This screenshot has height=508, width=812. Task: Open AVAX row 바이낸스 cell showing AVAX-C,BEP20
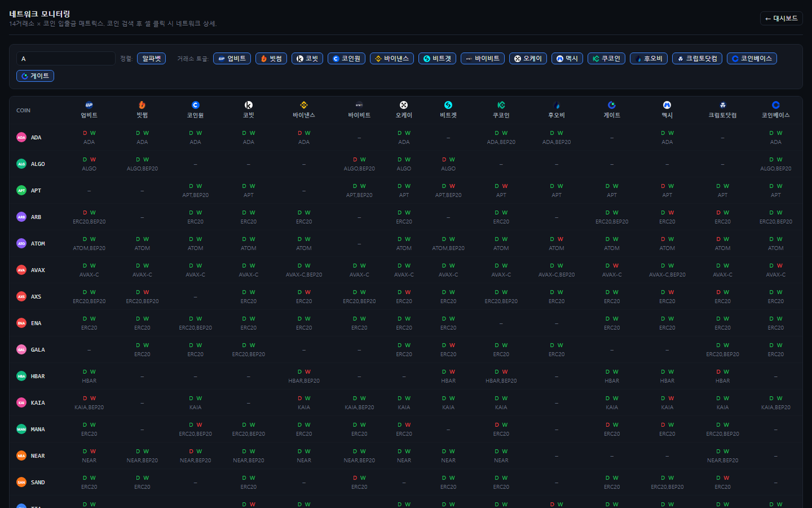[304, 270]
